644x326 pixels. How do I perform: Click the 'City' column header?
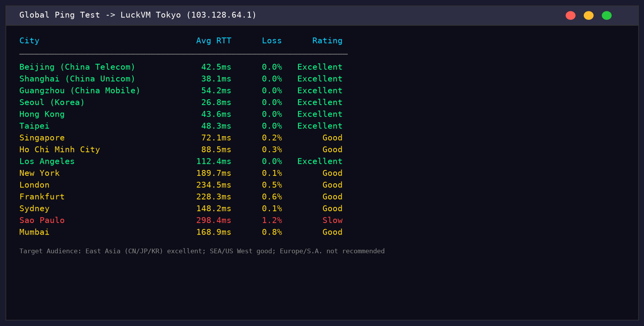[30, 41]
